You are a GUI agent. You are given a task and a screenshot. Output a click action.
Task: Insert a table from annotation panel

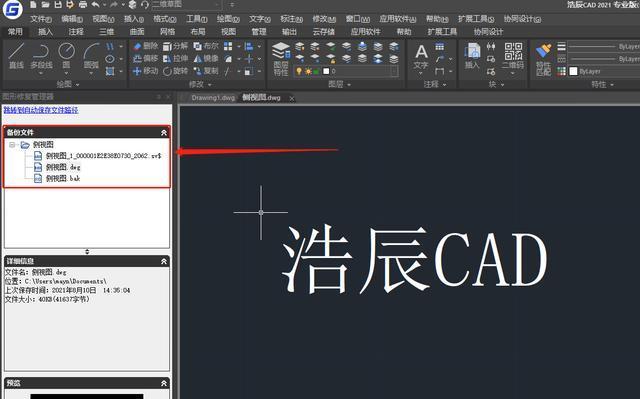[440, 47]
